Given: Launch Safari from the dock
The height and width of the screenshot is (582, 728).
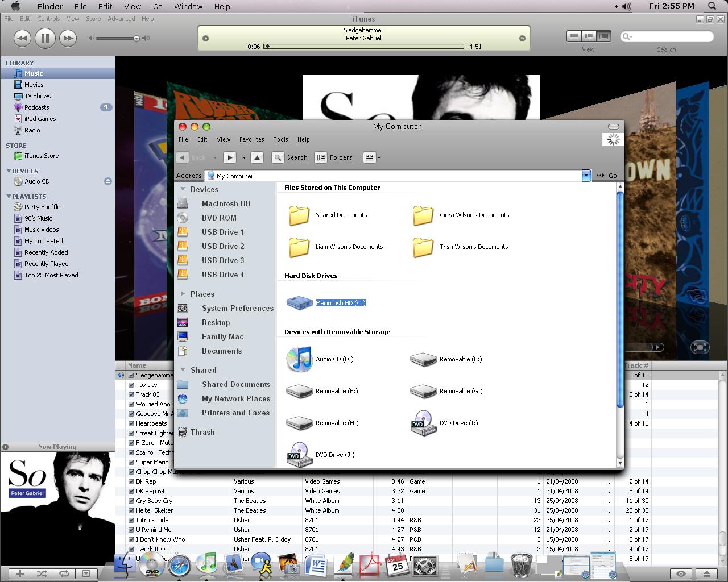Looking at the screenshot, I should (x=179, y=564).
